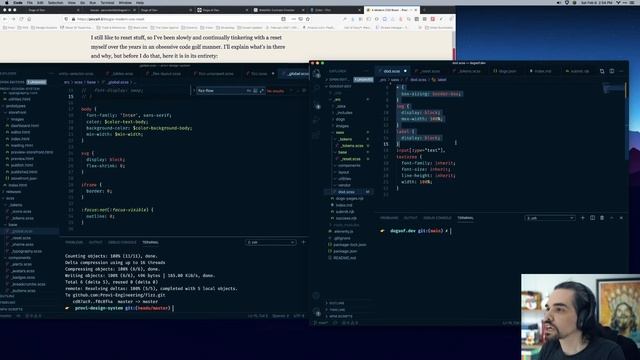Toggle Use Regular Expression in find widget
This screenshot has height=360, width=640.
tap(262, 91)
